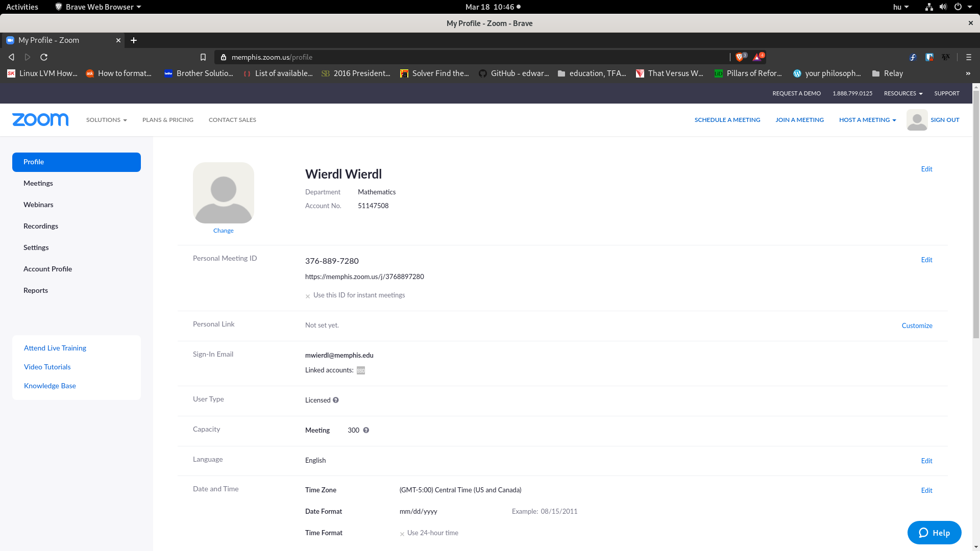Image resolution: width=980 pixels, height=551 pixels.
Task: Click the Licensed help question icon
Action: tap(336, 400)
